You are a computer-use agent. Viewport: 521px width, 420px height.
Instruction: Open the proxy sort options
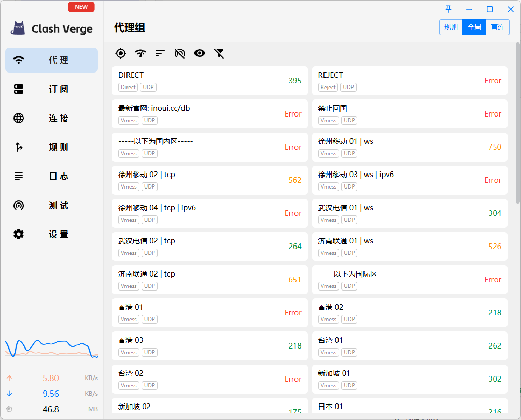coord(160,53)
